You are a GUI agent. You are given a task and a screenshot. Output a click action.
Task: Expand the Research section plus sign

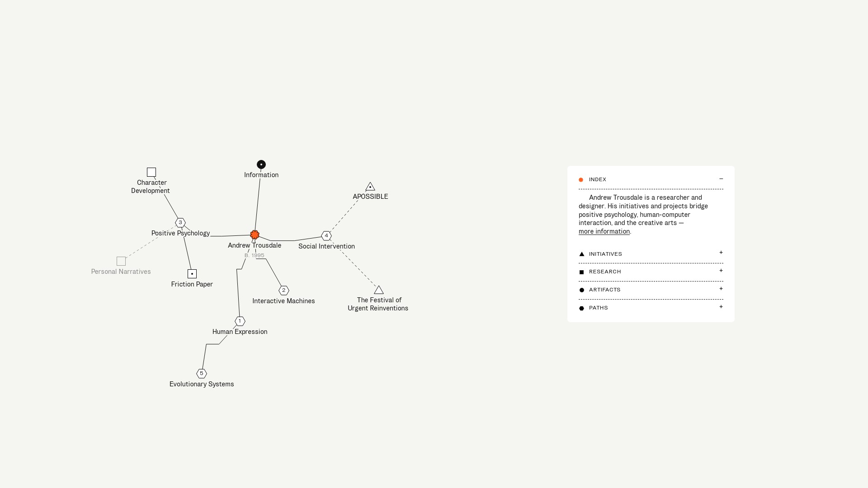pyautogui.click(x=721, y=271)
